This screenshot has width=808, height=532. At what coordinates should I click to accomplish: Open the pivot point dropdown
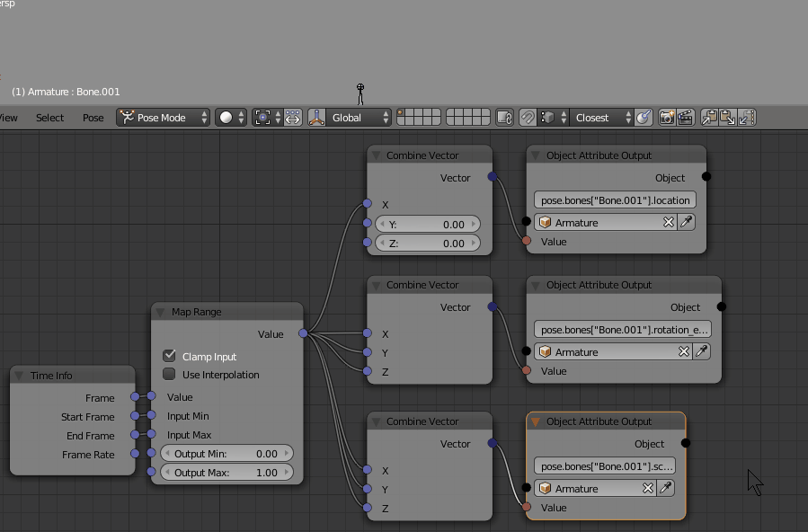(x=267, y=118)
